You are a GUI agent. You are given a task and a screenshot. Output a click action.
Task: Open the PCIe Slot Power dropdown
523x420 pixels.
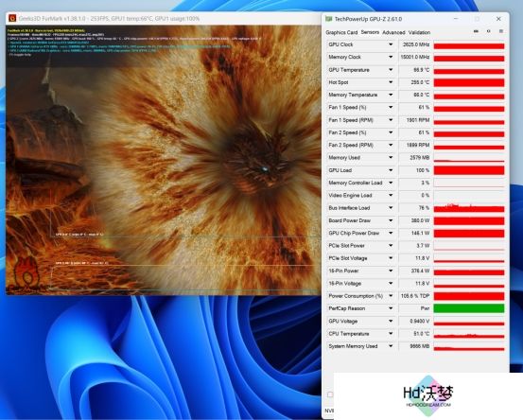391,246
